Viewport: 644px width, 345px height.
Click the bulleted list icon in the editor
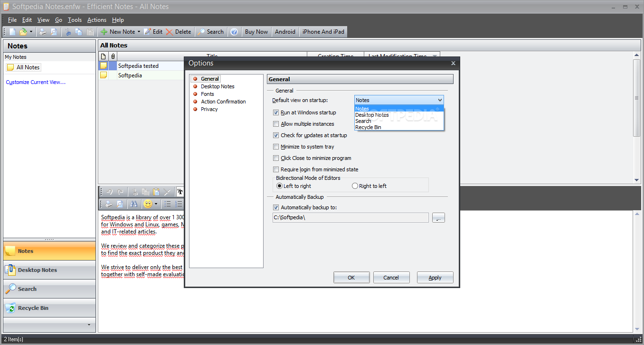[x=167, y=204]
